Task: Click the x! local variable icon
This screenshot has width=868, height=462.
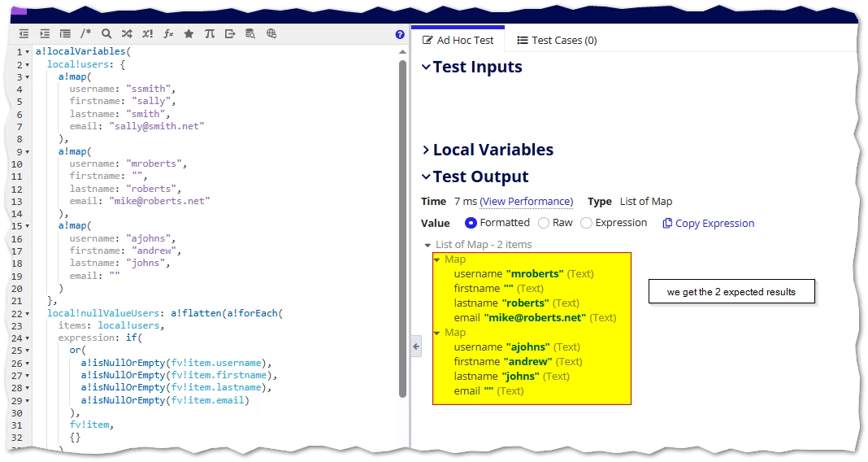Action: pos(147,34)
